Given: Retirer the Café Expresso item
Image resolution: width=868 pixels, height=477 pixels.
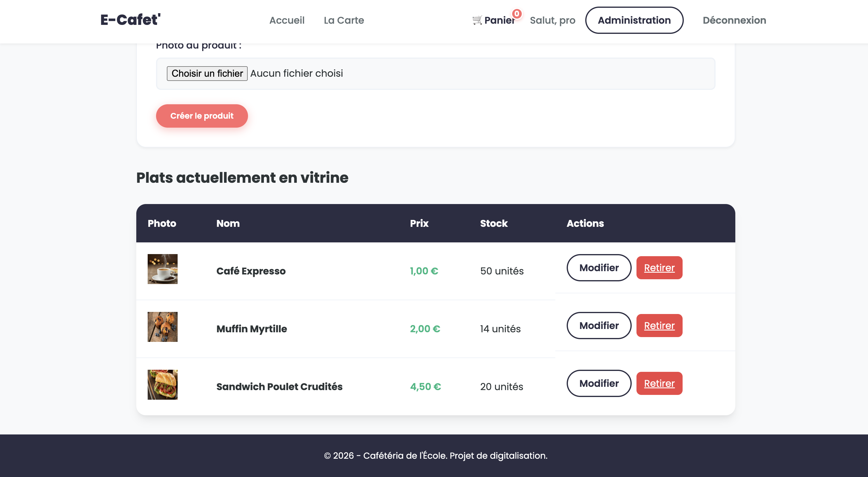Looking at the screenshot, I should coord(659,268).
